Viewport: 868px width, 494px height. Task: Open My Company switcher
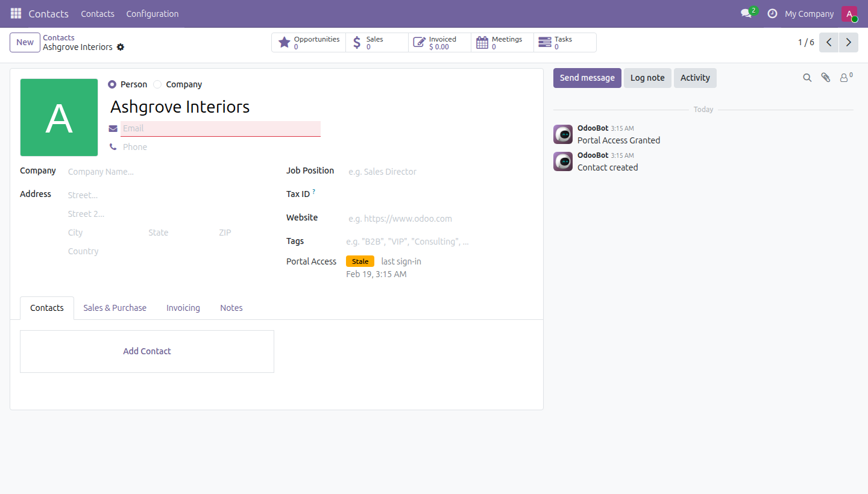tap(809, 14)
